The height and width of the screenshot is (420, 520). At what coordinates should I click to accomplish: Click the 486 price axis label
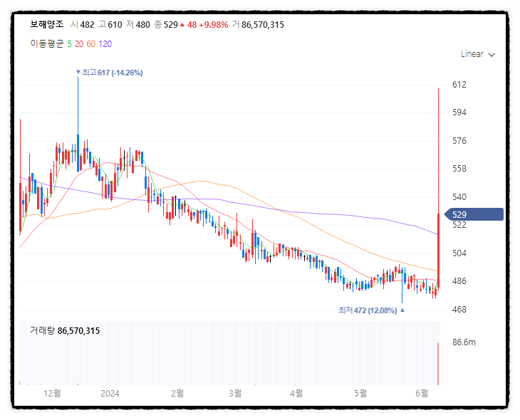coord(459,281)
